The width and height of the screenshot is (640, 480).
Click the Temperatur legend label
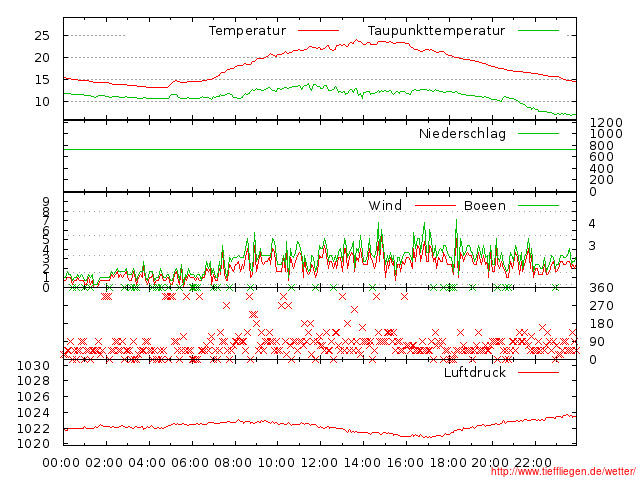pyautogui.click(x=247, y=31)
